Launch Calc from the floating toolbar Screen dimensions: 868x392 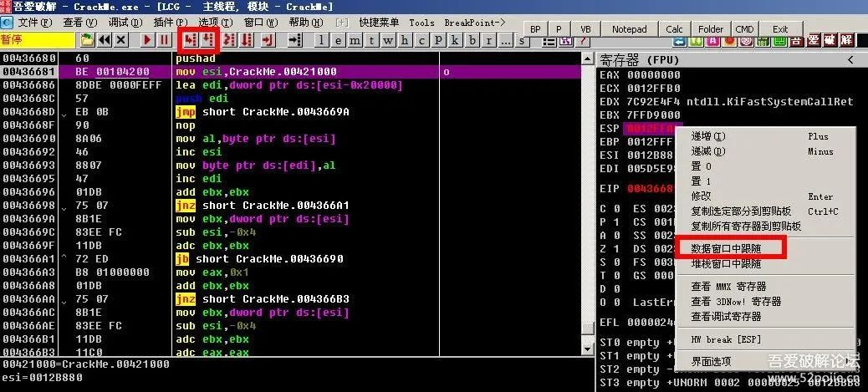click(x=674, y=28)
